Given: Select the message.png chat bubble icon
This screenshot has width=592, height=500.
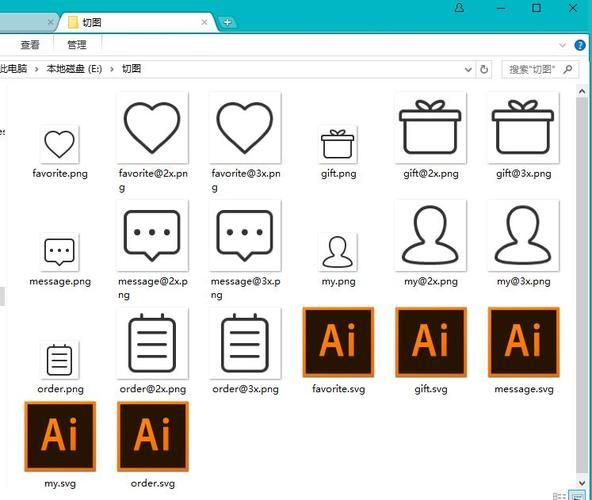Looking at the screenshot, I should tap(60, 252).
